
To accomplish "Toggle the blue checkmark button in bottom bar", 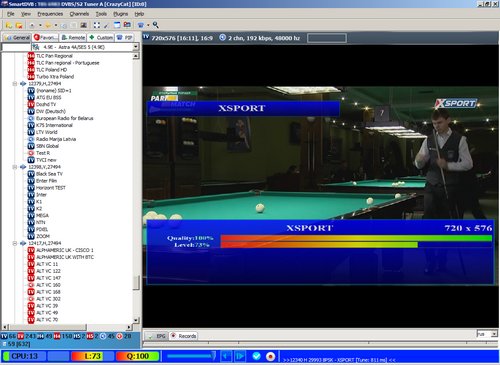I will [256, 356].
